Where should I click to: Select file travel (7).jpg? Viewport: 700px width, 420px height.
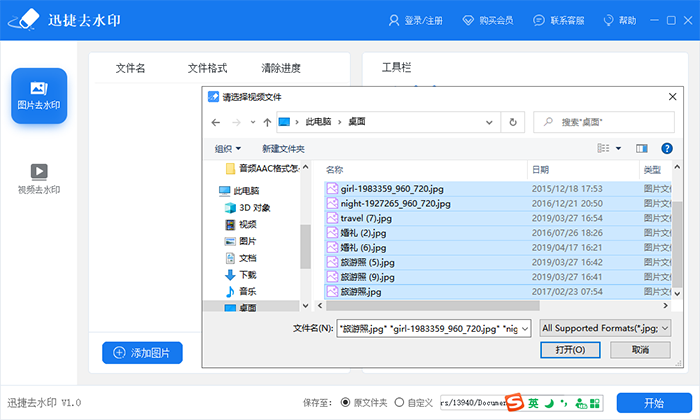coord(498,218)
